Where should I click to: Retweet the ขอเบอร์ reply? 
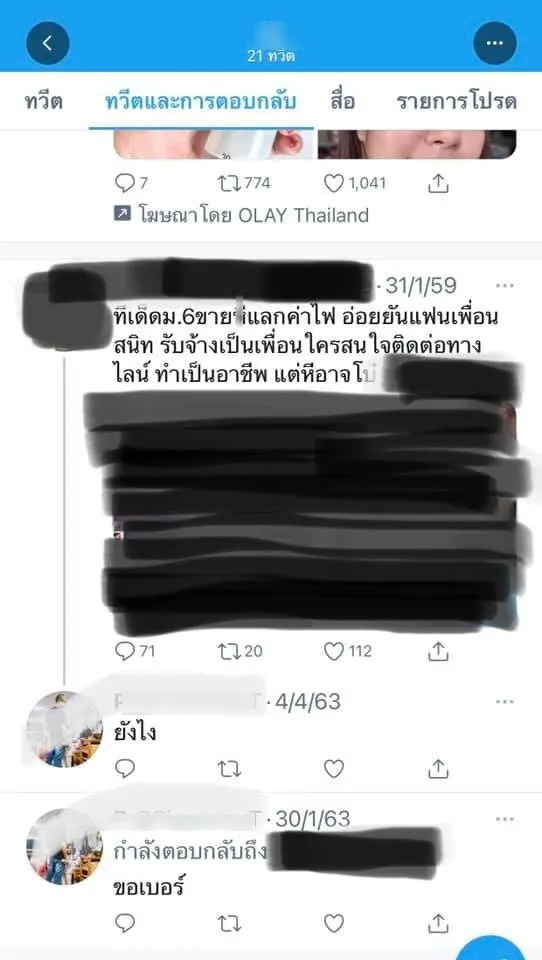[x=228, y=923]
